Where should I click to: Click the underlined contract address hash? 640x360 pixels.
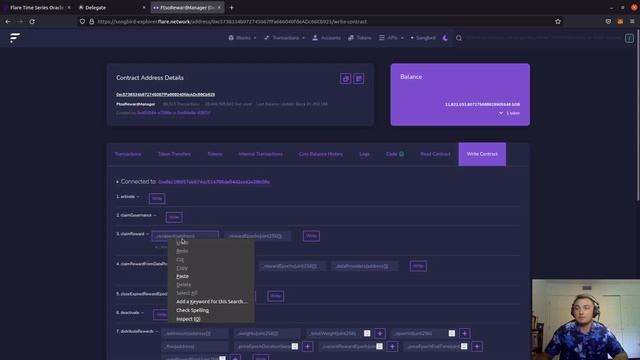(x=165, y=95)
